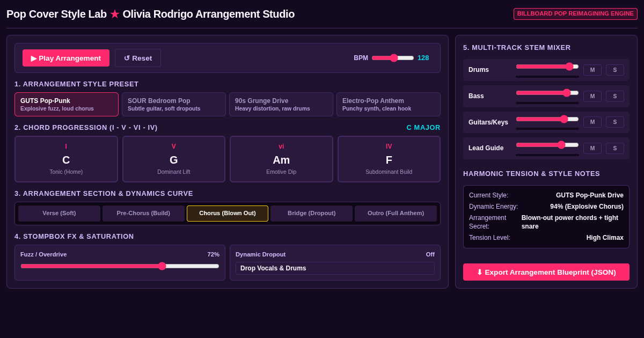The height and width of the screenshot is (338, 644).
Task: Click the 'Stompbox FX & Saturation' heading
Action: click(74, 237)
